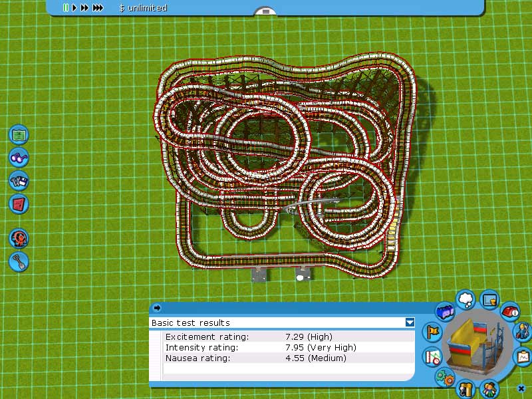Screen dimensions: 532x399
Task: Open the view options glasses icon
Action: [x=19, y=158]
